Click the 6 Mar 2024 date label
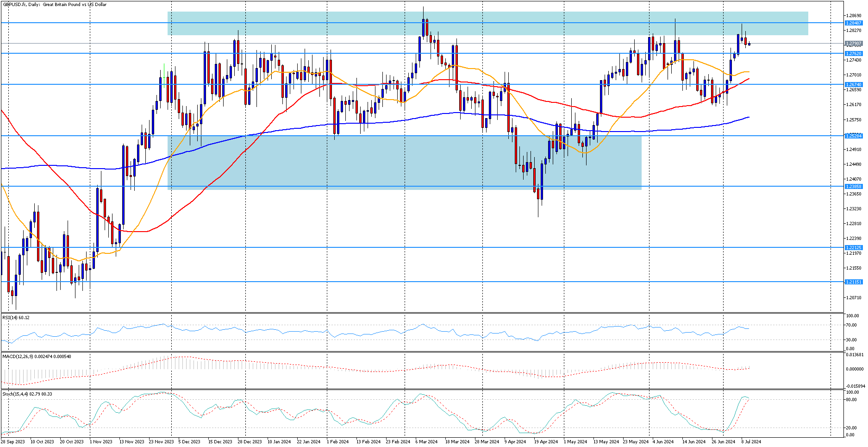Screen dimensions: 868x447 click(x=426, y=442)
